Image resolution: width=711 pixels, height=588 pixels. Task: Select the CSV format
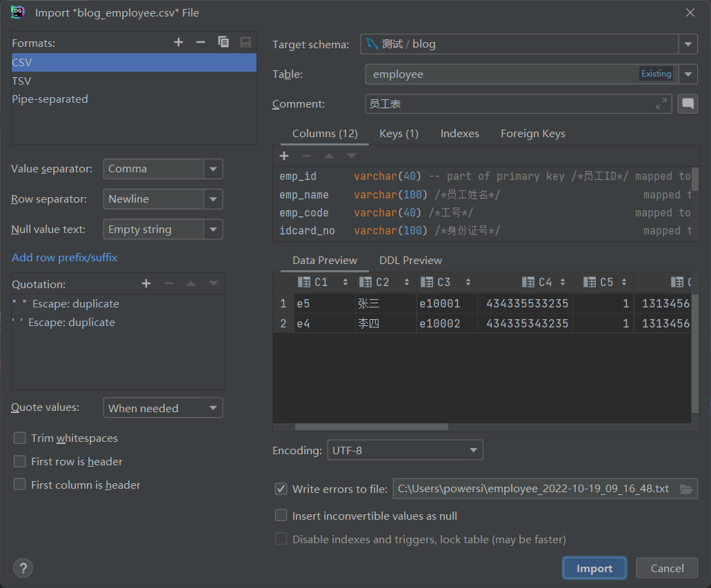click(134, 63)
